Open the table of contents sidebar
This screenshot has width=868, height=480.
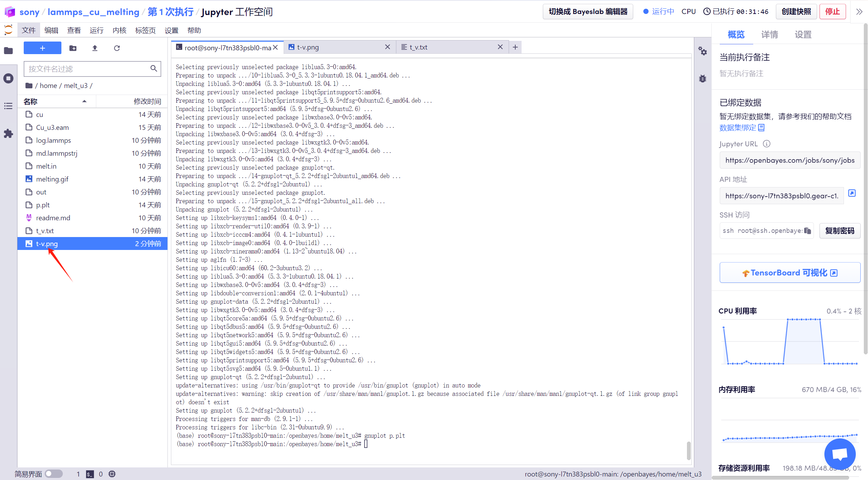[8, 106]
